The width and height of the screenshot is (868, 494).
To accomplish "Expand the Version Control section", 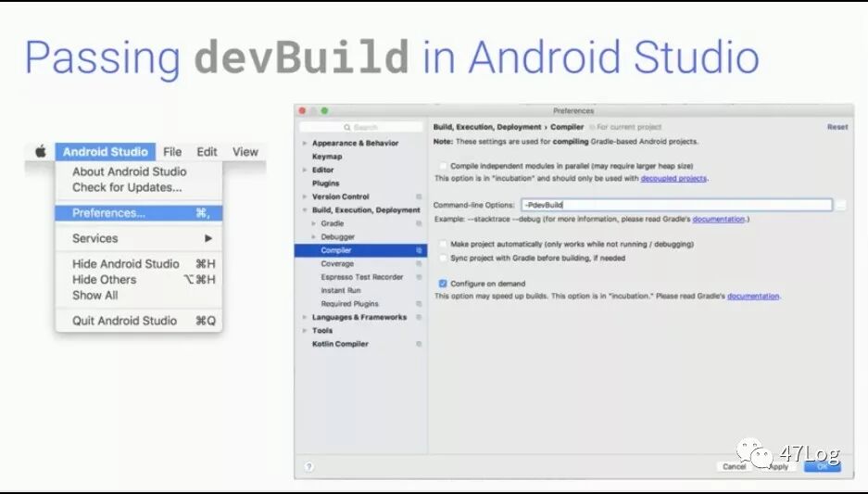I will coord(305,196).
